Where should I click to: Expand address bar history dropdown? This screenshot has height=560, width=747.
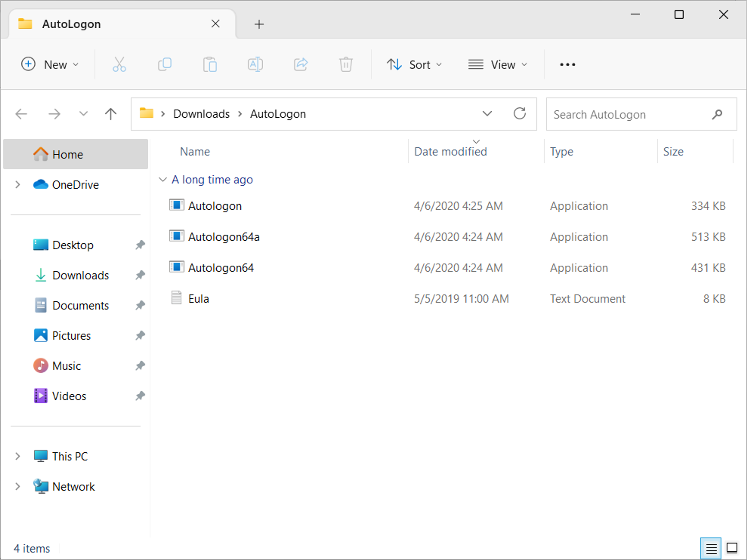click(x=487, y=114)
